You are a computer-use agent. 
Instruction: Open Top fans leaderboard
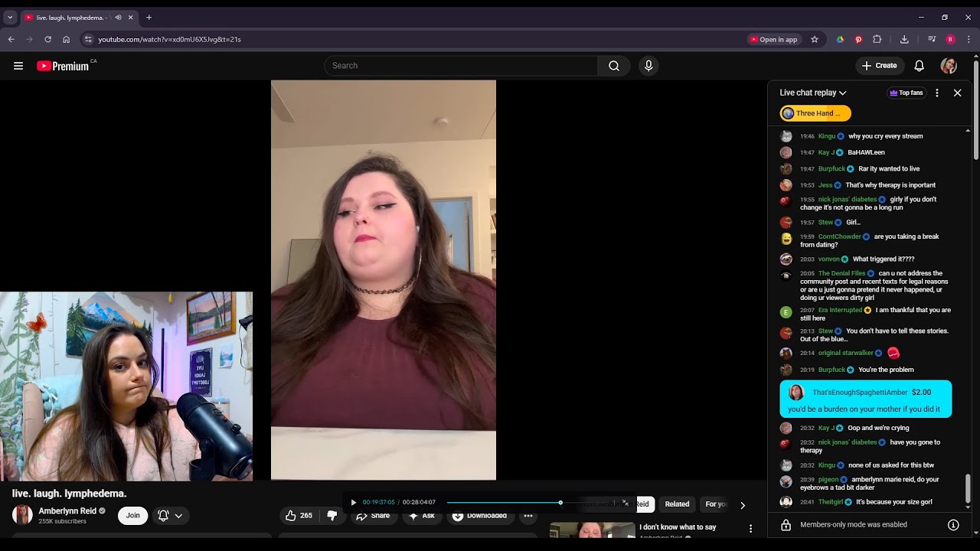(906, 93)
